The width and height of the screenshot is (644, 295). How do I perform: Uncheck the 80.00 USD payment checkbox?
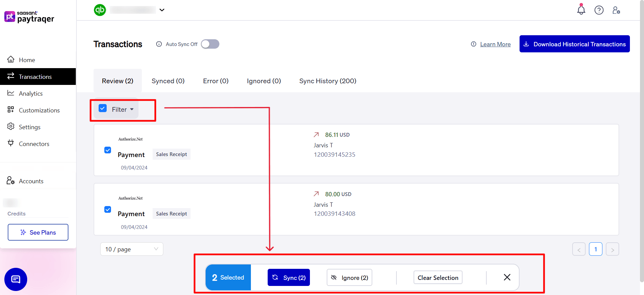pyautogui.click(x=108, y=209)
